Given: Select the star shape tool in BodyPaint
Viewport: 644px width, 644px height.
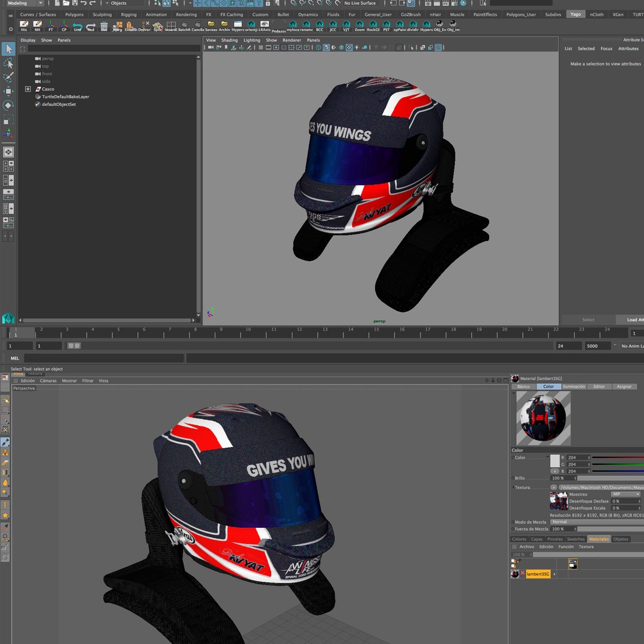Looking at the screenshot, I should click(x=5, y=515).
